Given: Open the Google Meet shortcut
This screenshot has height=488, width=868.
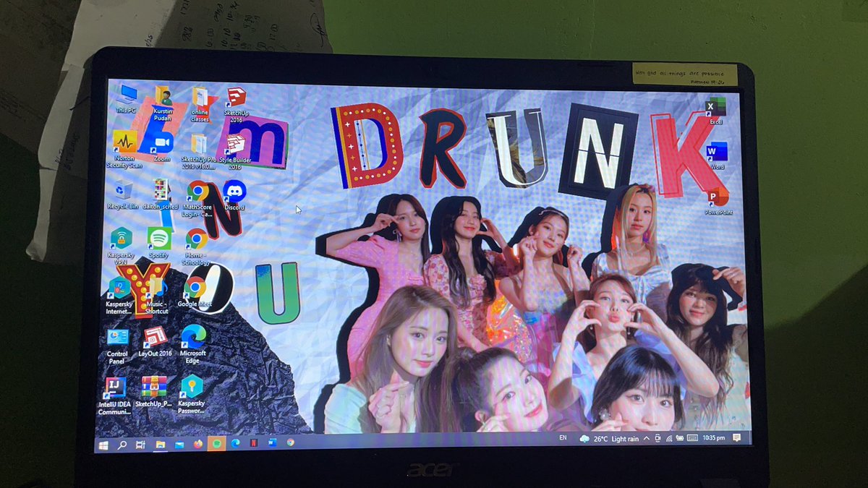Looking at the screenshot, I should point(194,293).
